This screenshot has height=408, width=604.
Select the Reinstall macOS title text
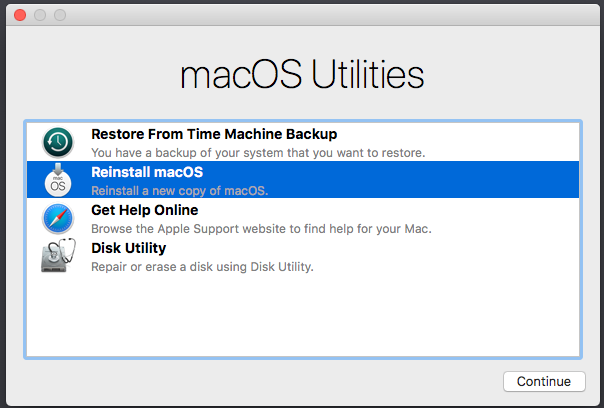pos(147,172)
